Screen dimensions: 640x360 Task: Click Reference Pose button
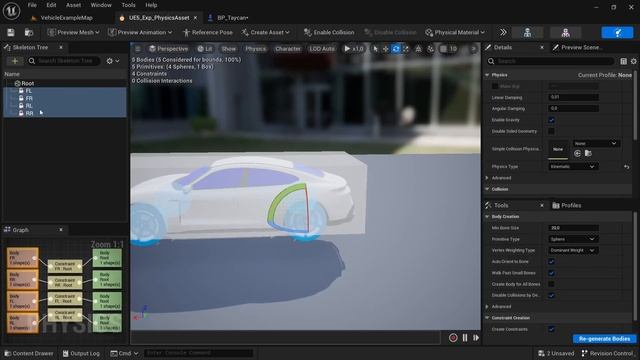208,32
